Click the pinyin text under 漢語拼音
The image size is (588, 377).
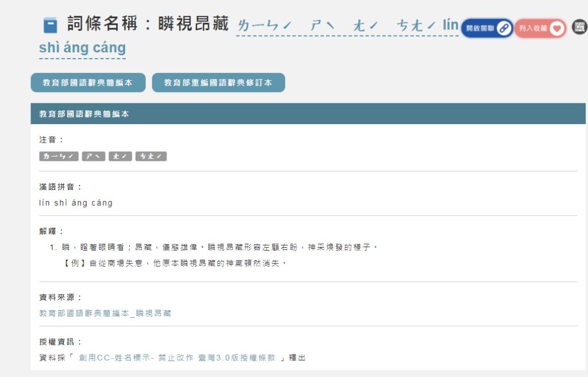pos(76,203)
